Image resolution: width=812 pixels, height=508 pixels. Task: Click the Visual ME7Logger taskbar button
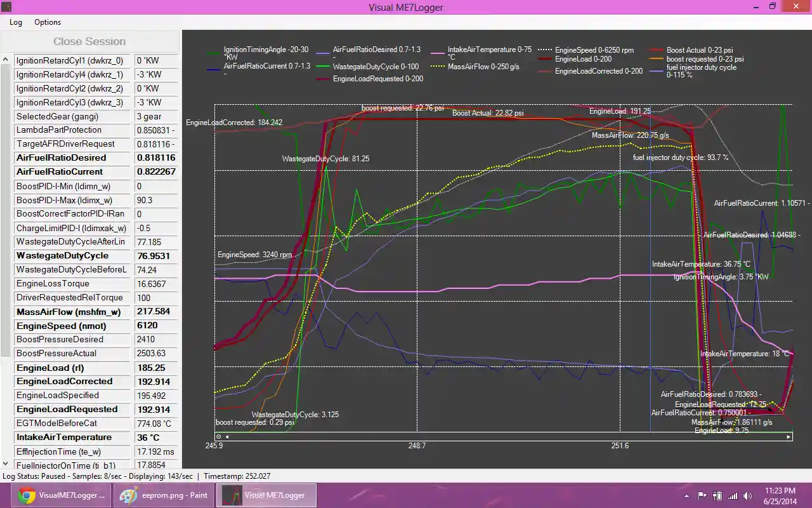click(x=266, y=495)
